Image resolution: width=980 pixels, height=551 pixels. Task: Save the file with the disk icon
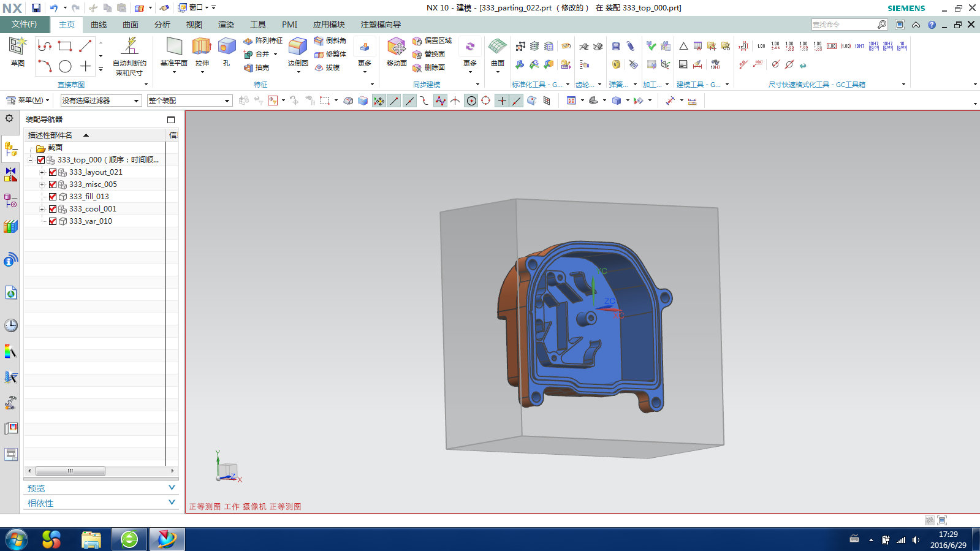point(36,8)
